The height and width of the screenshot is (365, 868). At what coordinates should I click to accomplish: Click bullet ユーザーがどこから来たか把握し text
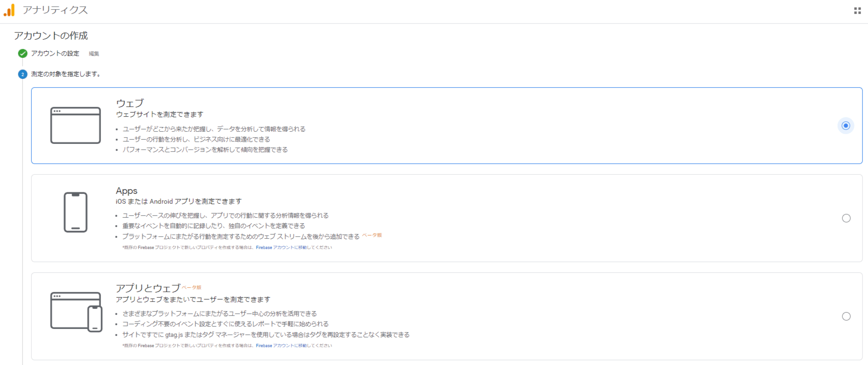tap(214, 129)
